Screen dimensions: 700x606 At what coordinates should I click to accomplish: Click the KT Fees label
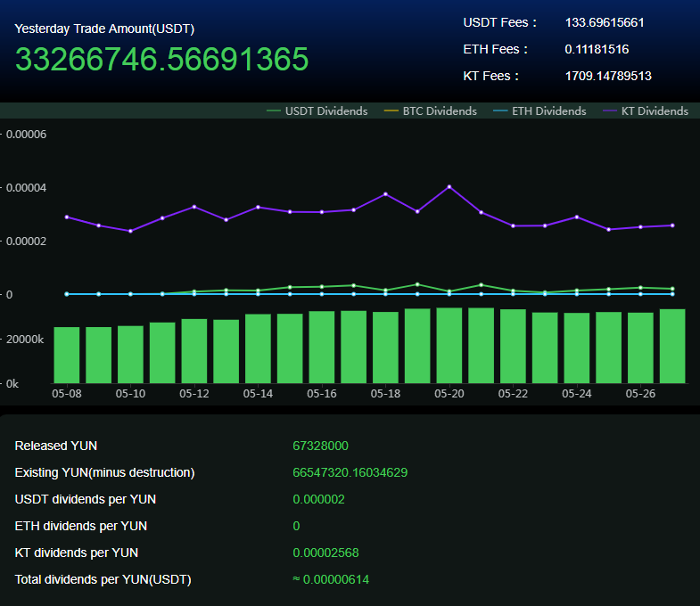(491, 77)
